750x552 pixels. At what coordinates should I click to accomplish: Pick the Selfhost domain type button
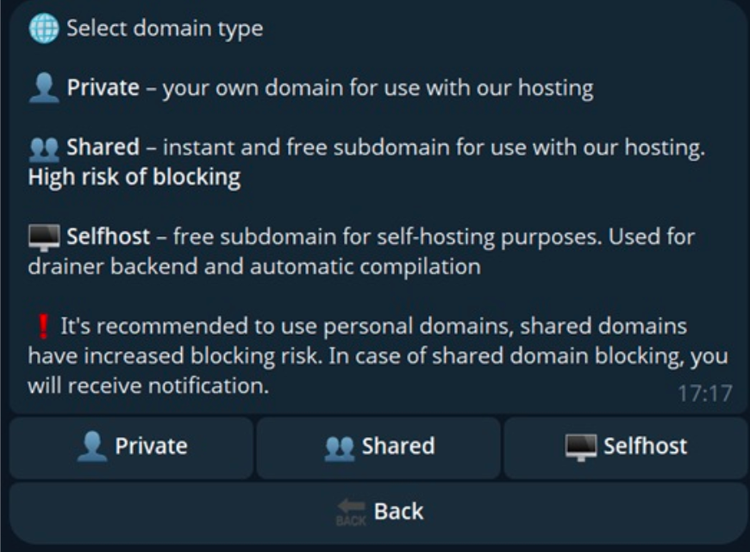coord(626,447)
